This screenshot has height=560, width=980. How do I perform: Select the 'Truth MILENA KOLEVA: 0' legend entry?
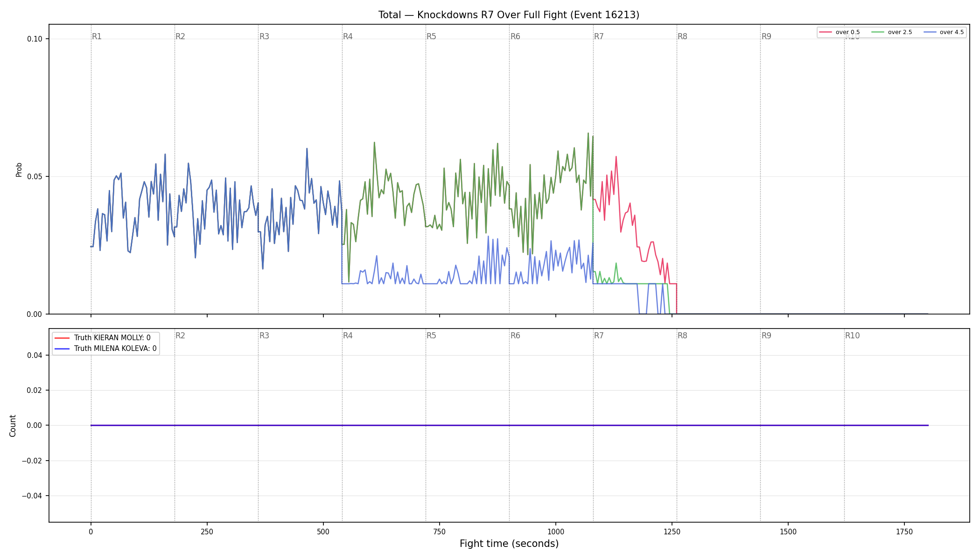pos(106,349)
